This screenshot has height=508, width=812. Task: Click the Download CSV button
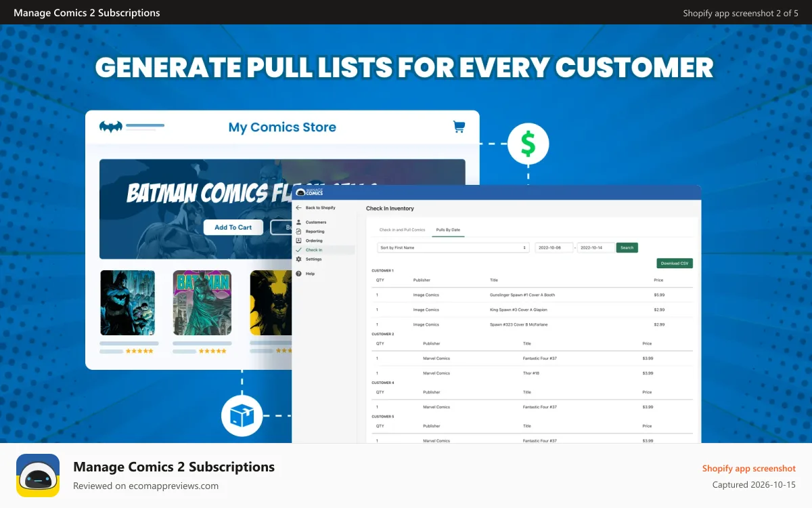(675, 263)
